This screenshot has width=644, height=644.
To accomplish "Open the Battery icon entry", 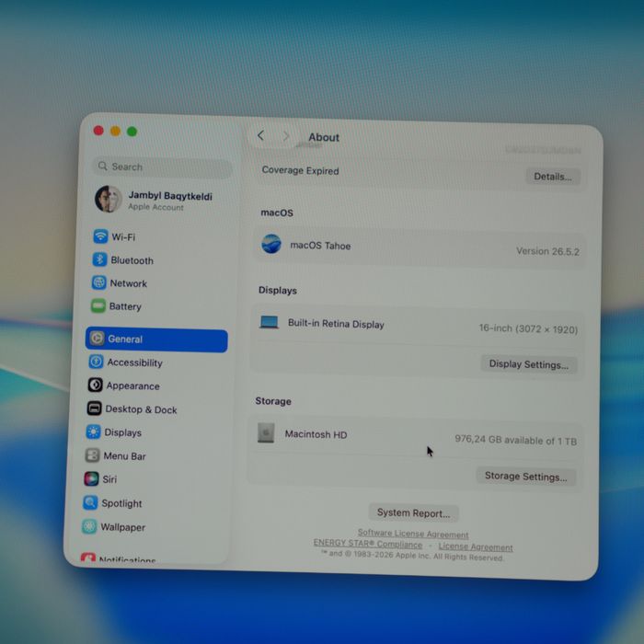I will [x=98, y=306].
